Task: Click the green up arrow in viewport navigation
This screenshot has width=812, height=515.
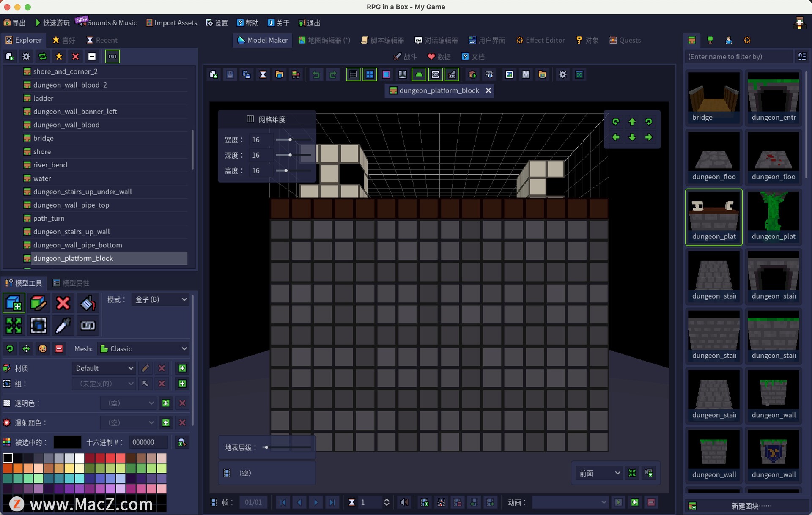Action: (x=632, y=122)
